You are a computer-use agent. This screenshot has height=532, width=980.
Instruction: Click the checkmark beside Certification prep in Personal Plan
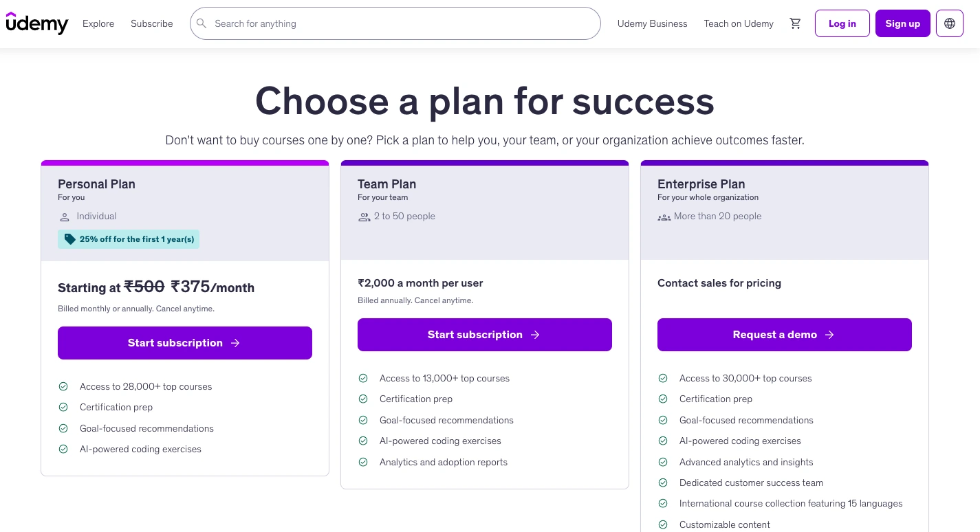pos(63,407)
